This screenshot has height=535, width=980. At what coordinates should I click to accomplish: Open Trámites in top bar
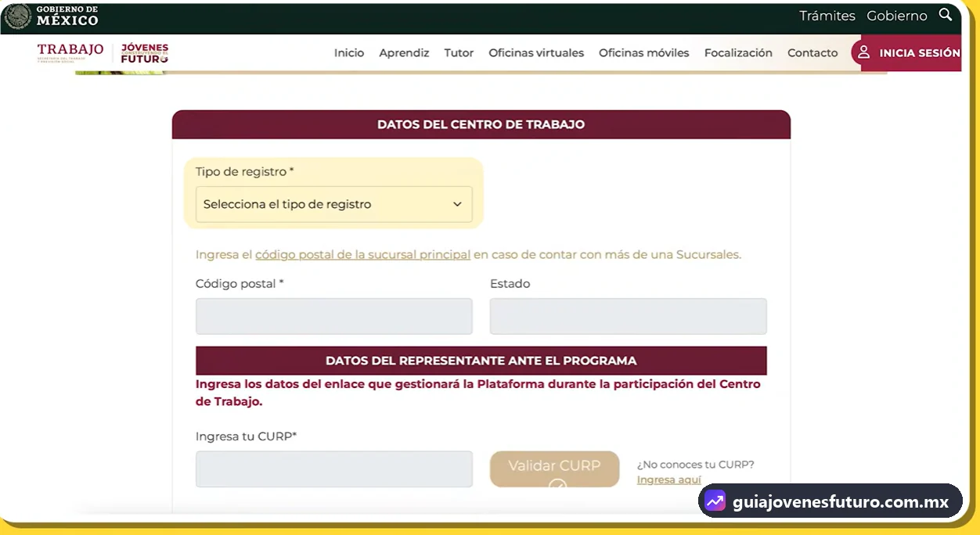click(x=827, y=16)
